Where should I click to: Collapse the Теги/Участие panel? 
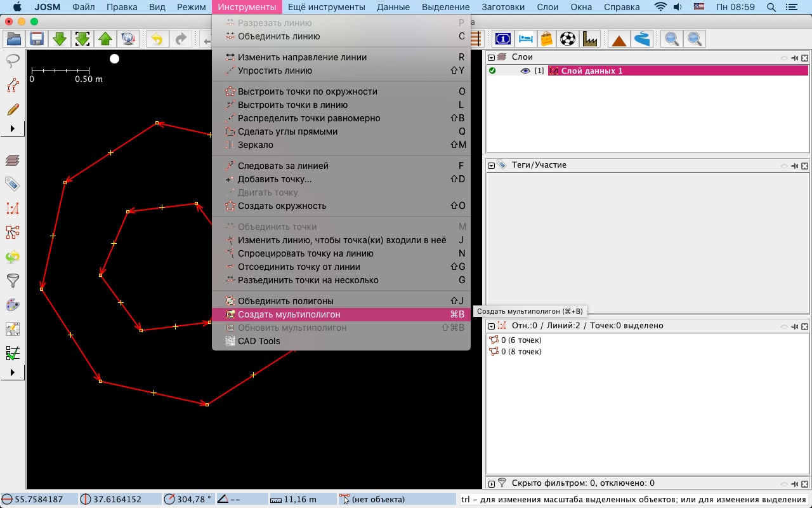[491, 165]
